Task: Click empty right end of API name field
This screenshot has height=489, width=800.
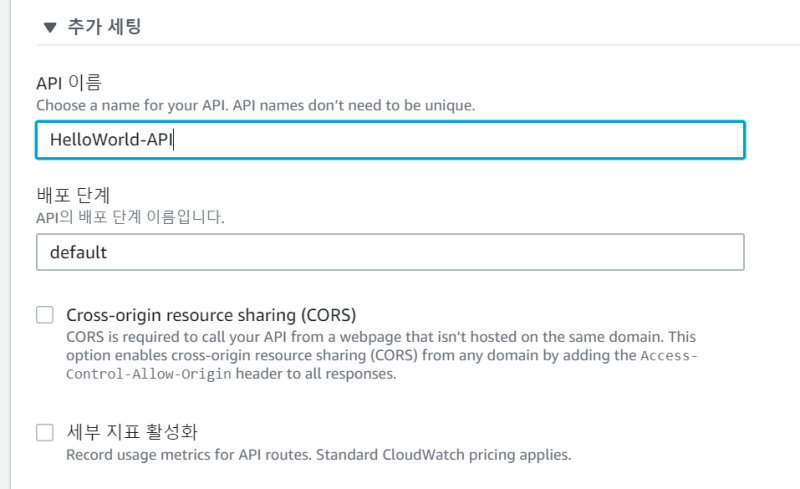Action: 650,140
